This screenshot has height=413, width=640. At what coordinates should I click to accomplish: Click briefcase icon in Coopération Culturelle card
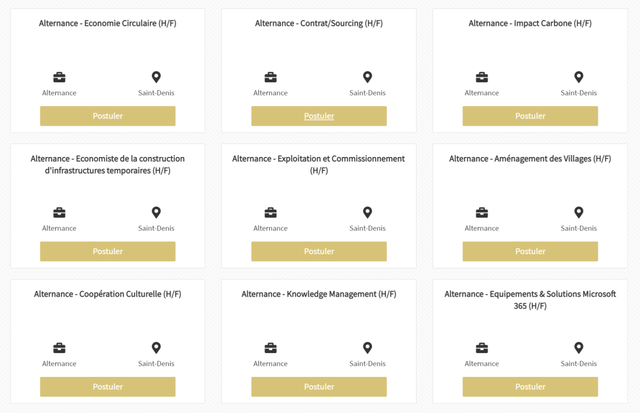pyautogui.click(x=59, y=348)
